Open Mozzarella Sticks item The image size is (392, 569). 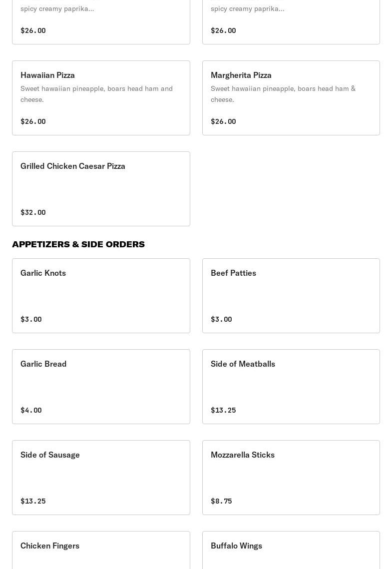tap(291, 478)
